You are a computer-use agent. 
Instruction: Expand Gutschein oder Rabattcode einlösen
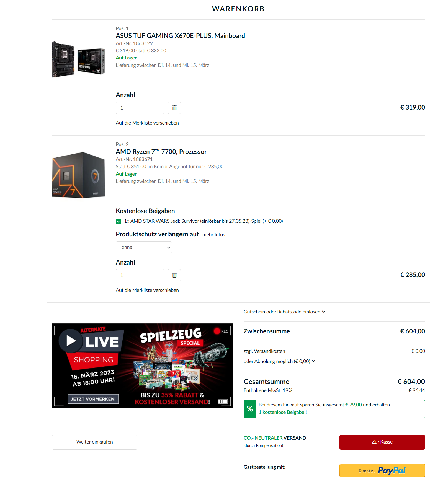point(284,312)
